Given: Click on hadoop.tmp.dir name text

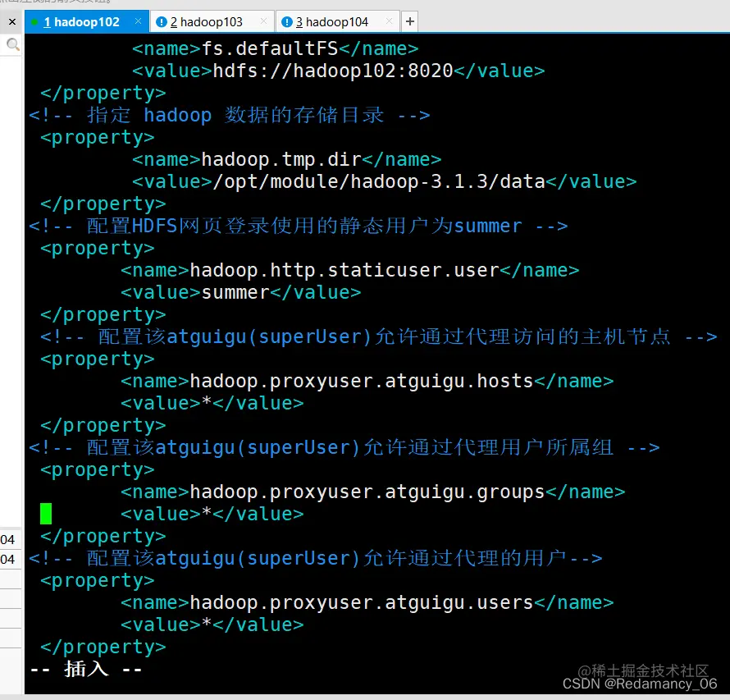Looking at the screenshot, I should (281, 159).
